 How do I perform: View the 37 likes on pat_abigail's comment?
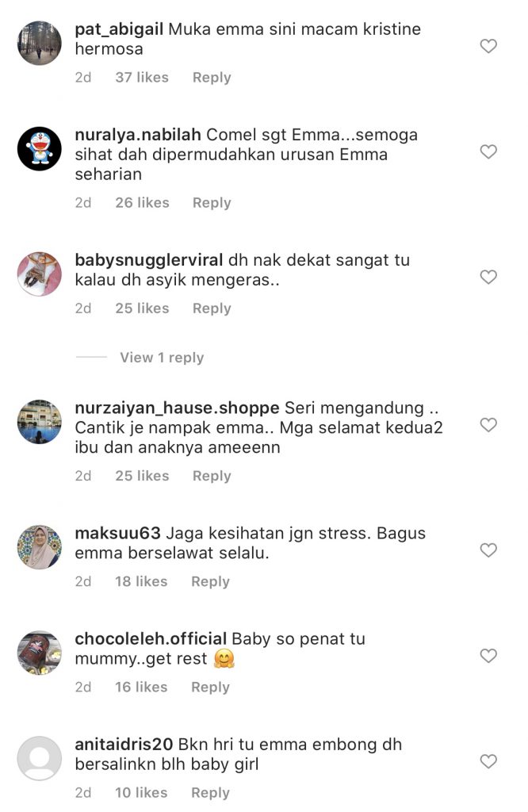(x=142, y=77)
